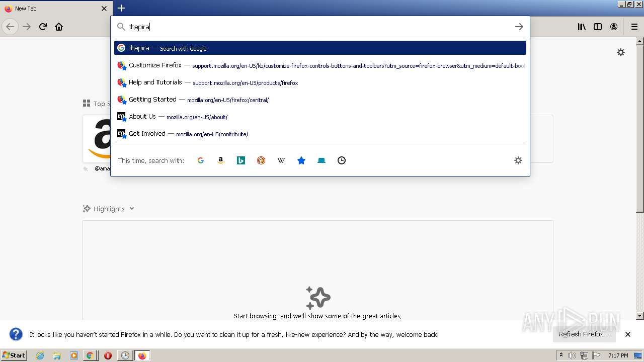Viewport: 644px width, 362px height.
Task: Select 'thepira — Search with Google' suggestion
Action: tap(320, 48)
